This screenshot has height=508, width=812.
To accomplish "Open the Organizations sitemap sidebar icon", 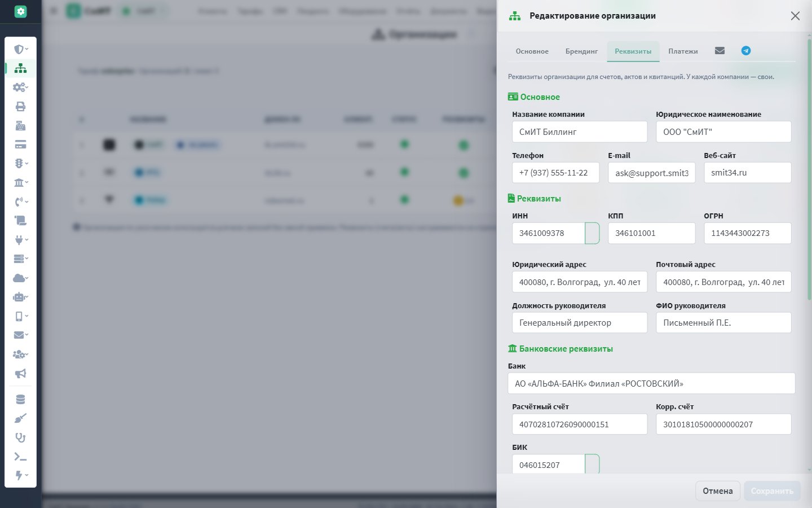I will [x=20, y=68].
